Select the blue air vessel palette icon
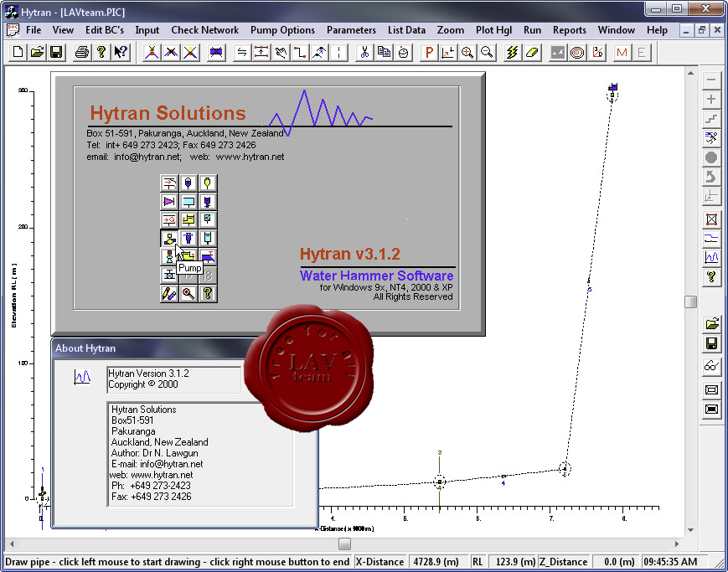 click(188, 183)
